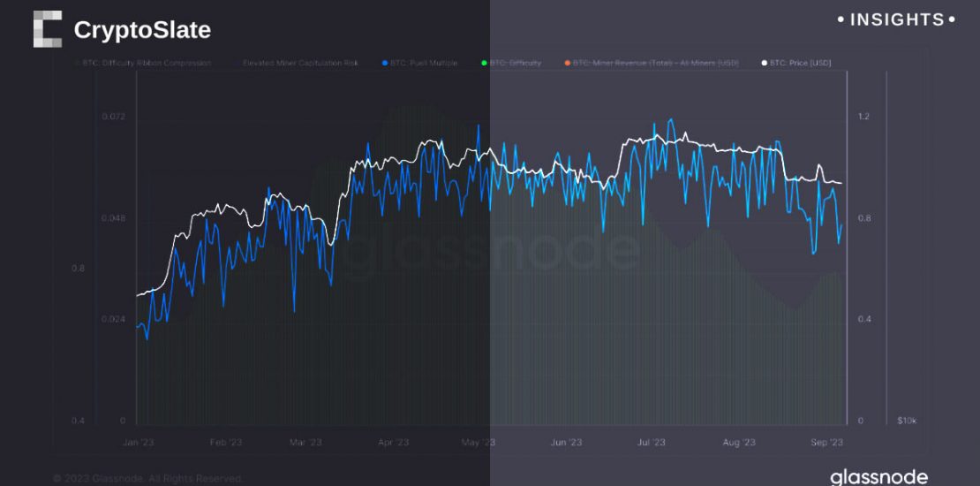Click the Sep '23 x-axis label

(x=825, y=442)
